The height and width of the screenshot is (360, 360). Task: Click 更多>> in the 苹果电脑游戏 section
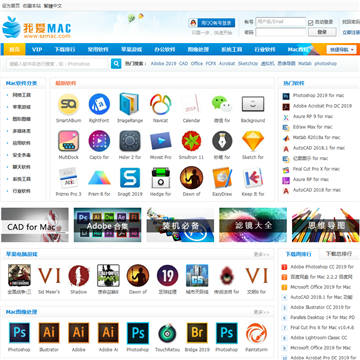point(261,254)
